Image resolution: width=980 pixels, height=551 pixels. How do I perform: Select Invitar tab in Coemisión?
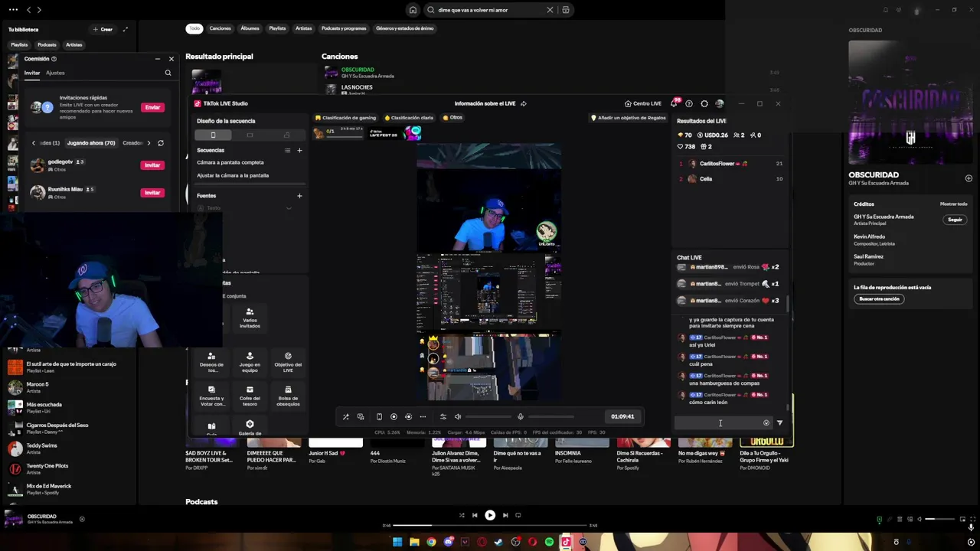click(32, 73)
